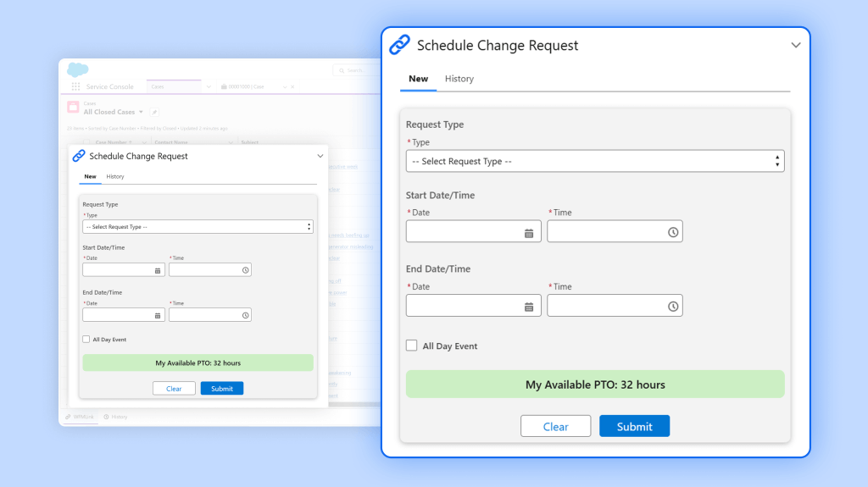
Task: Click the My Available PTO banner in the large panel
Action: [594, 385]
